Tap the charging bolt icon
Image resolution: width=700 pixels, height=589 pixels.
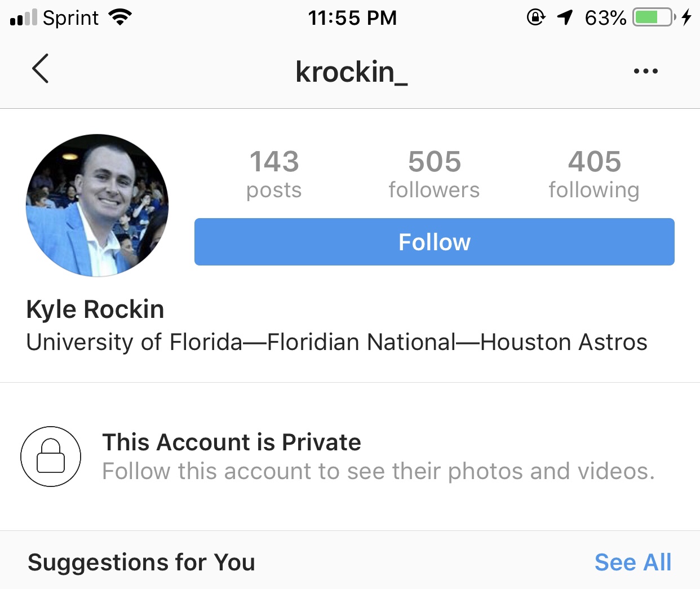click(x=686, y=17)
